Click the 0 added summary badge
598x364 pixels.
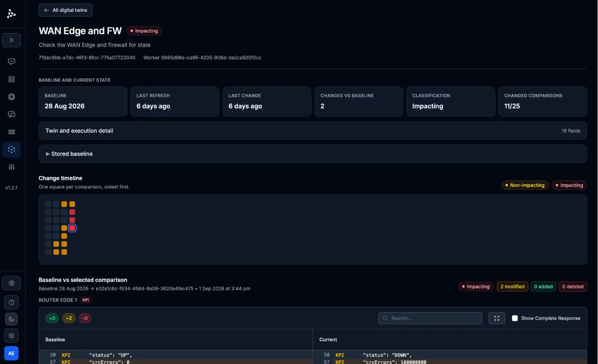(x=543, y=287)
